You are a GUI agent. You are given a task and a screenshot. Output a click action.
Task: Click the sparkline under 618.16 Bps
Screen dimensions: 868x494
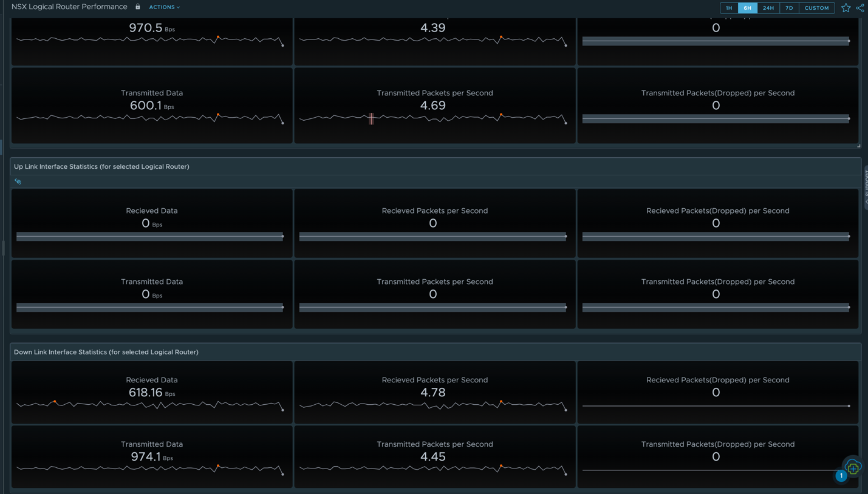(150, 405)
